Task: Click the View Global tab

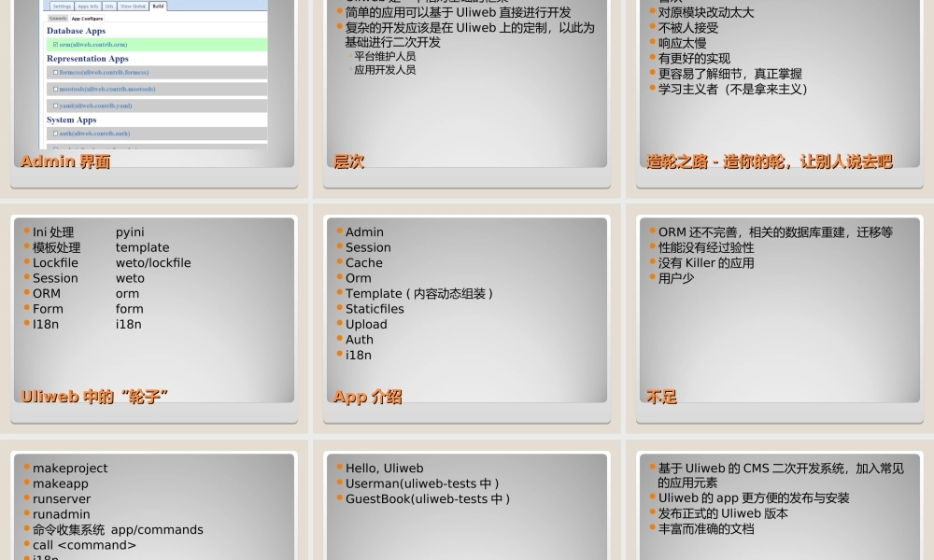Action: coord(133,7)
